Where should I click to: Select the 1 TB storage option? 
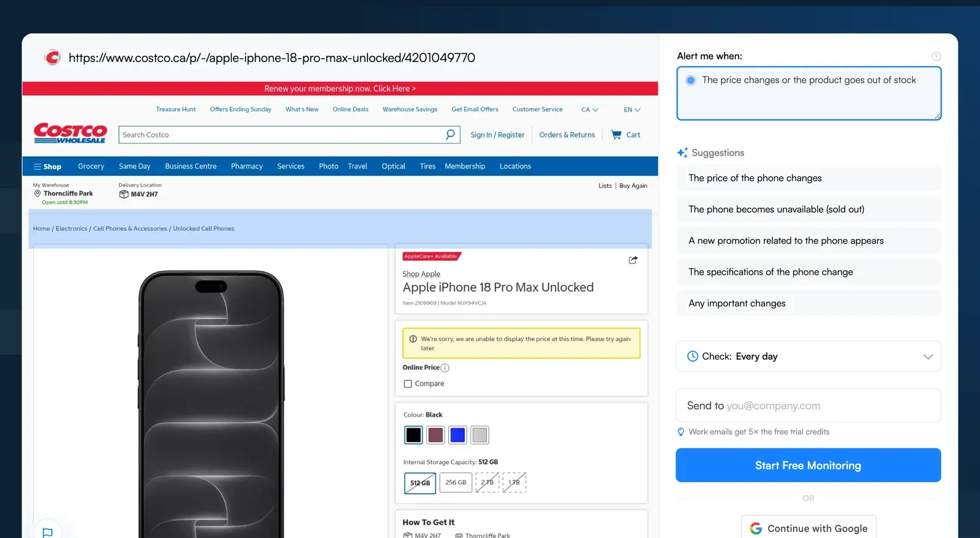[x=514, y=482]
